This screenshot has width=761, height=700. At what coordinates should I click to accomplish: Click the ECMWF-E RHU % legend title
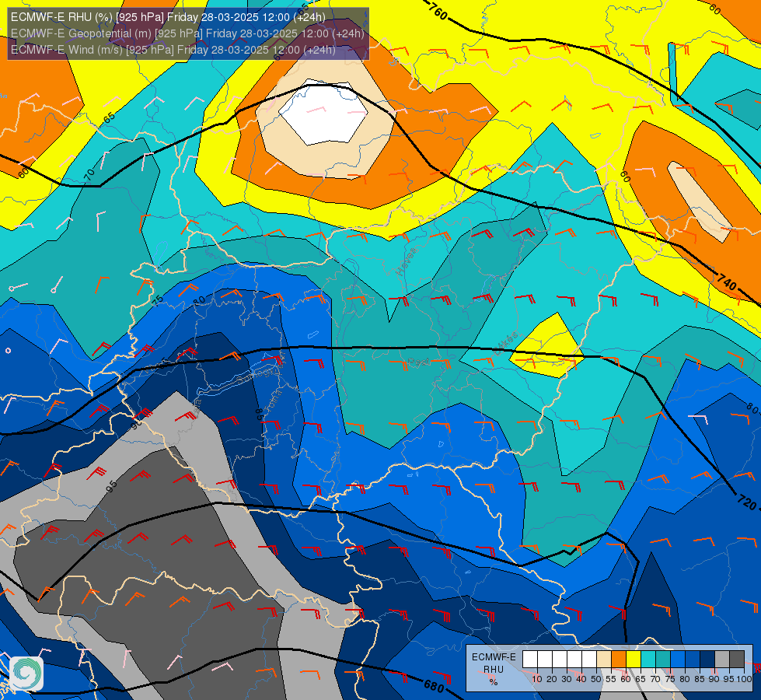click(x=494, y=669)
